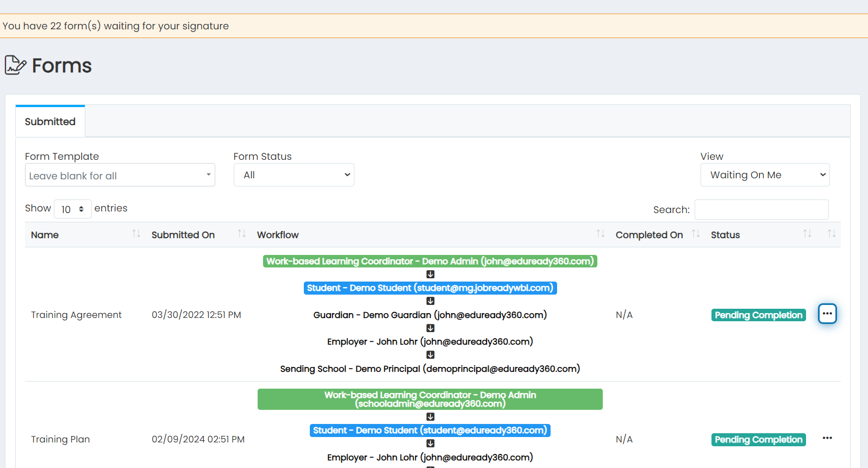The image size is (868, 468).
Task: Click the 03/30/2022 12:51 PM submitted date
Action: click(196, 315)
